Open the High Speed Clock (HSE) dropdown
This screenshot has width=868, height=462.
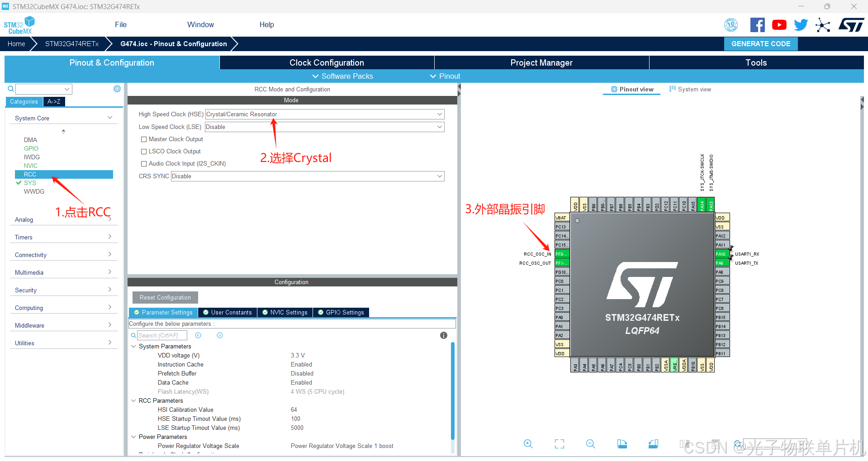pos(325,114)
